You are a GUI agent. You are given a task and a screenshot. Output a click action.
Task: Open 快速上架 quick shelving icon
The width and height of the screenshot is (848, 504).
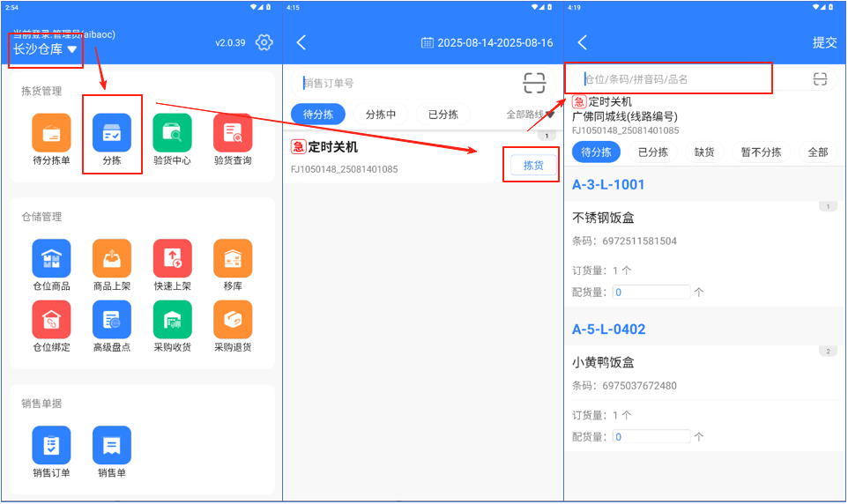coord(172,258)
